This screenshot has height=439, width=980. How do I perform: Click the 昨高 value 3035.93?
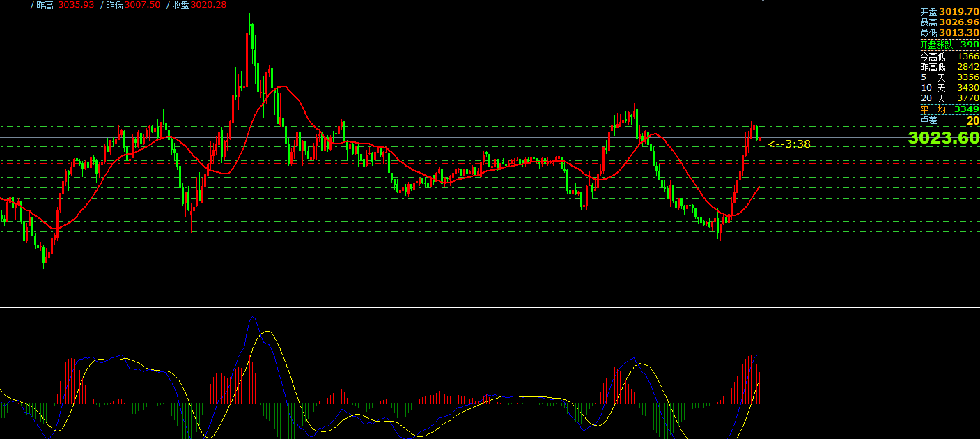coord(76,5)
